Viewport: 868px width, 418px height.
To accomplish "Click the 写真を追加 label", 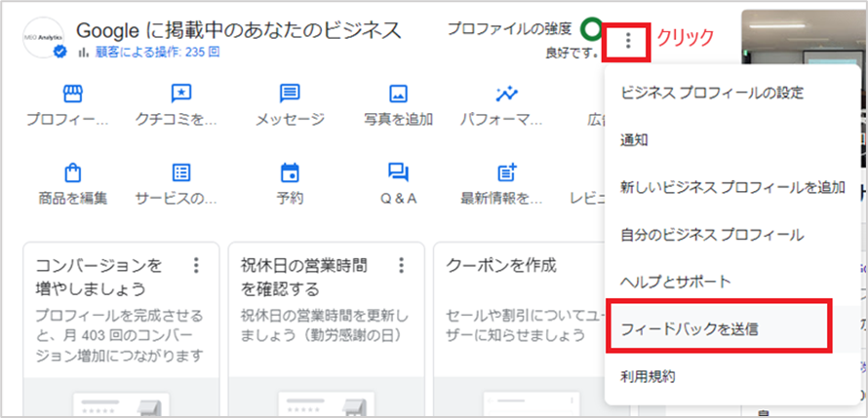I will (x=398, y=119).
